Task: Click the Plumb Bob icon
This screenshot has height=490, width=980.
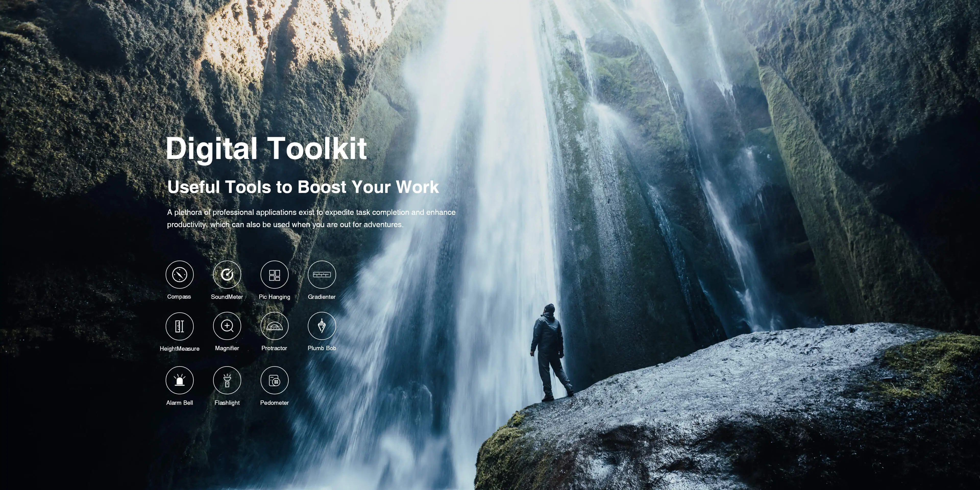Action: 322,326
